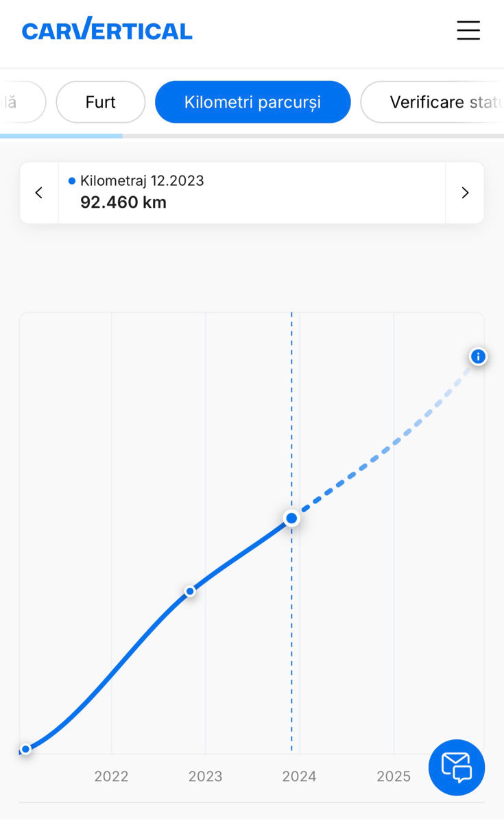504x823 pixels.
Task: Tap the 2025 year label
Action: [x=394, y=776]
